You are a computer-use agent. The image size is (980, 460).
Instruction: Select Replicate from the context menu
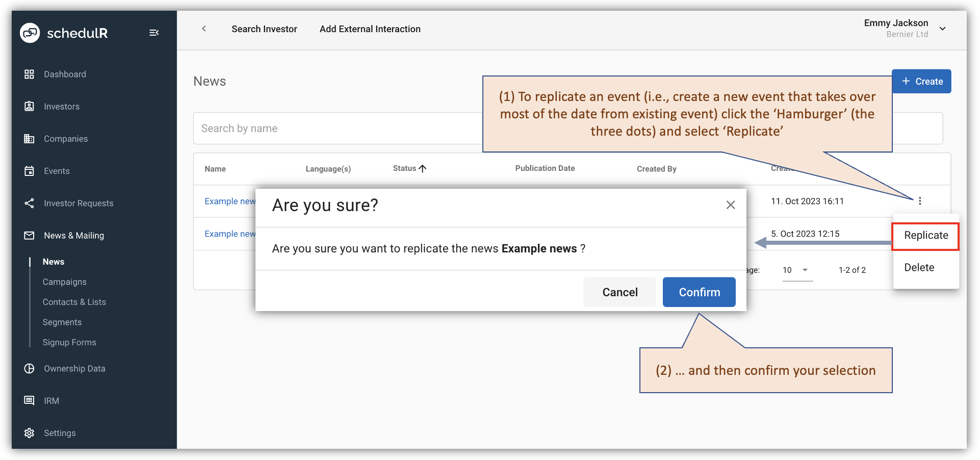pos(925,235)
